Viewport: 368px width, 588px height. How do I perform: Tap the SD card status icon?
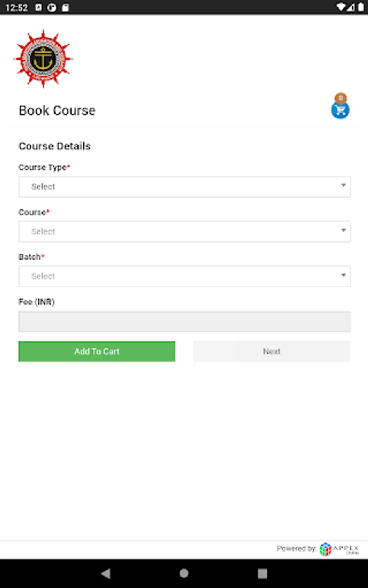pos(65,7)
